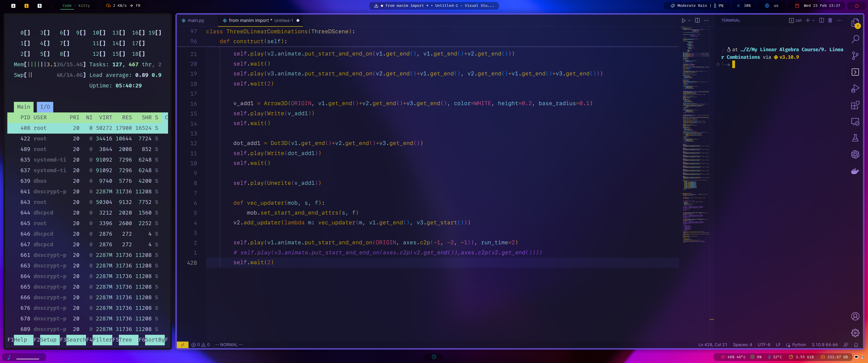
Task: Toggle the notifications bell in the status bar
Action: pos(856,345)
